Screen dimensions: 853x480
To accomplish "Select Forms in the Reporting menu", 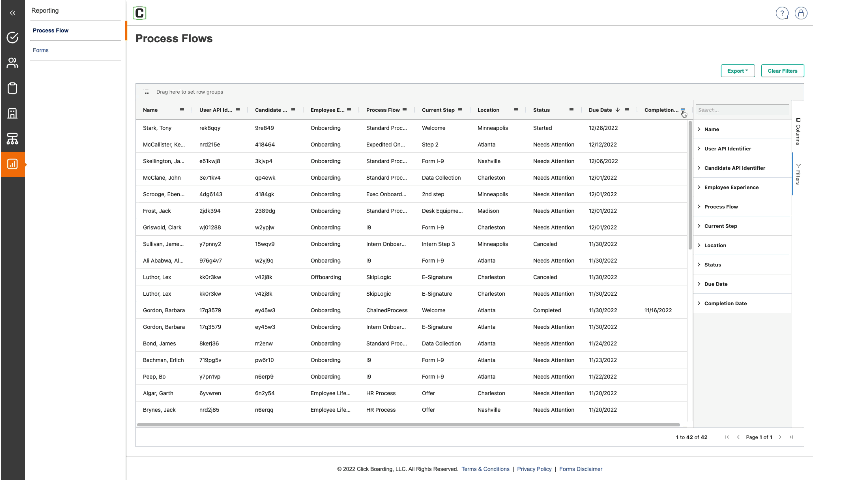I will pos(41,49).
